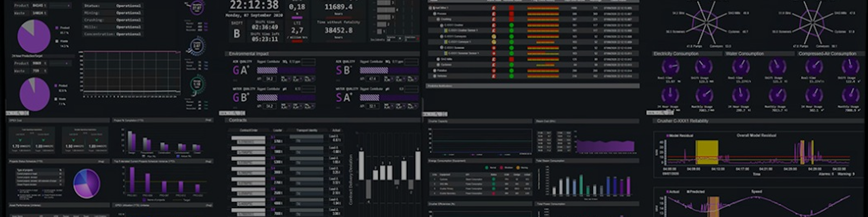868x217 pixels.
Task: Click the Mining Operational status field
Action: tap(128, 13)
